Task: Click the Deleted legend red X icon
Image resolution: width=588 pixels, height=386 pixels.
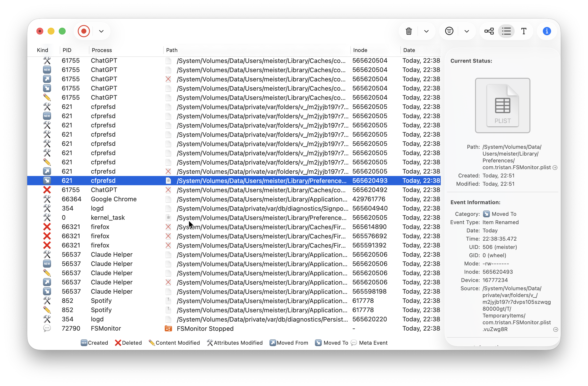Action: click(118, 343)
